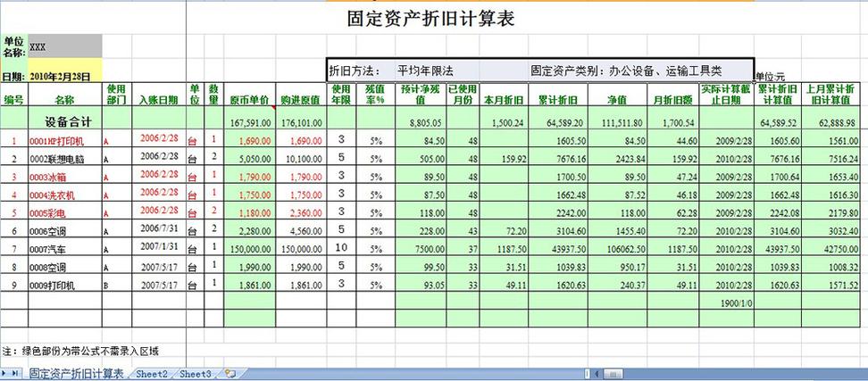Image resolution: width=868 pixels, height=381 pixels.
Task: Select the 购进原值 column header
Action: 301,95
